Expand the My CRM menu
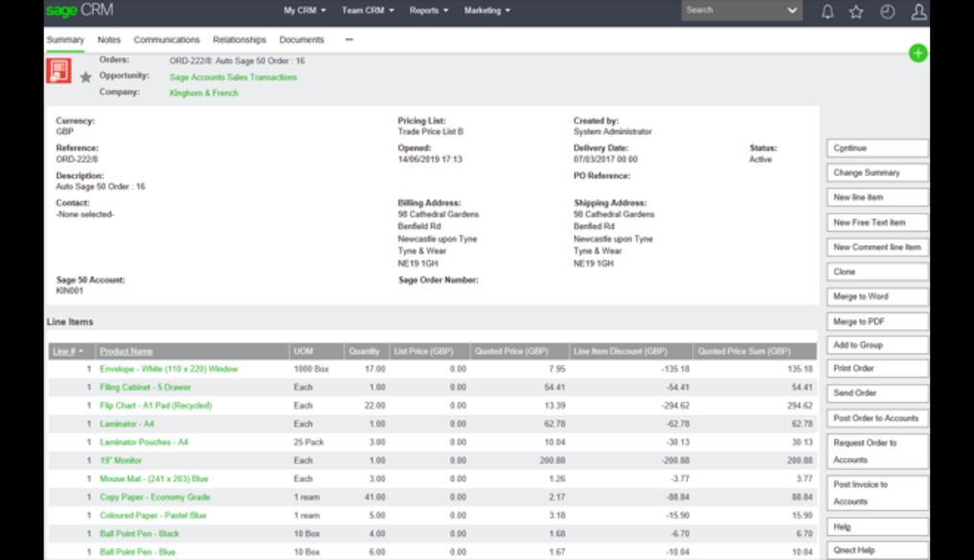Image resolution: width=974 pixels, height=560 pixels. pyautogui.click(x=305, y=11)
